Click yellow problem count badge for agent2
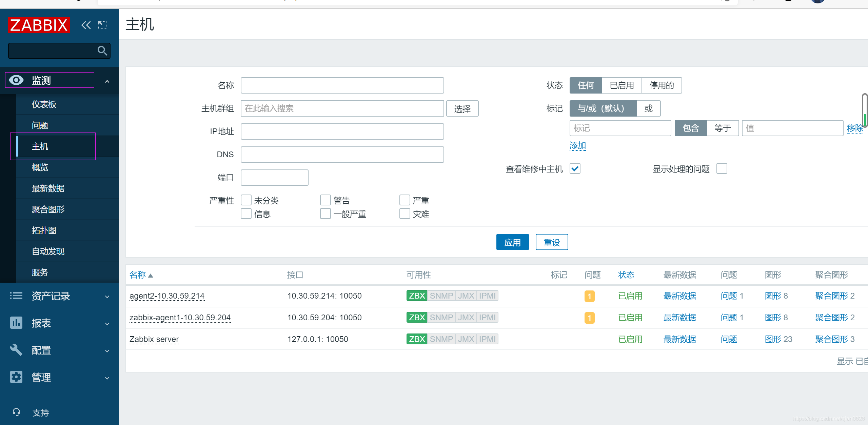The width and height of the screenshot is (868, 425). coord(589,296)
